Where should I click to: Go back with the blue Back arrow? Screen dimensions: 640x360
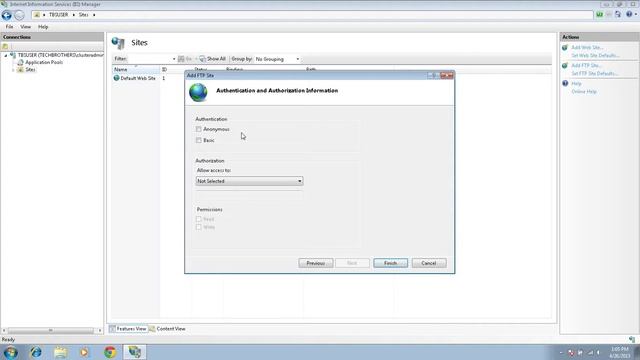(x=7, y=15)
